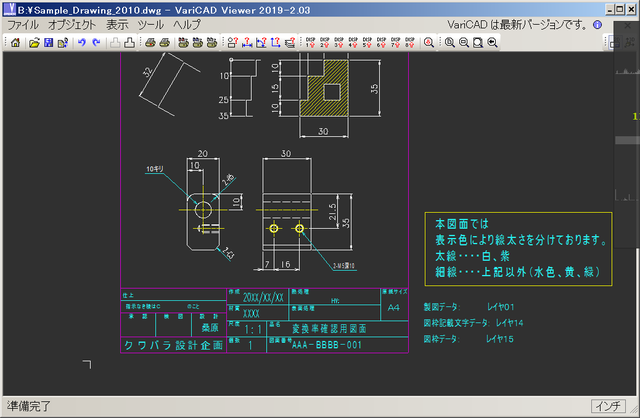The height and width of the screenshot is (418, 640).
Task: Open the ファイル menu
Action: 23,25
